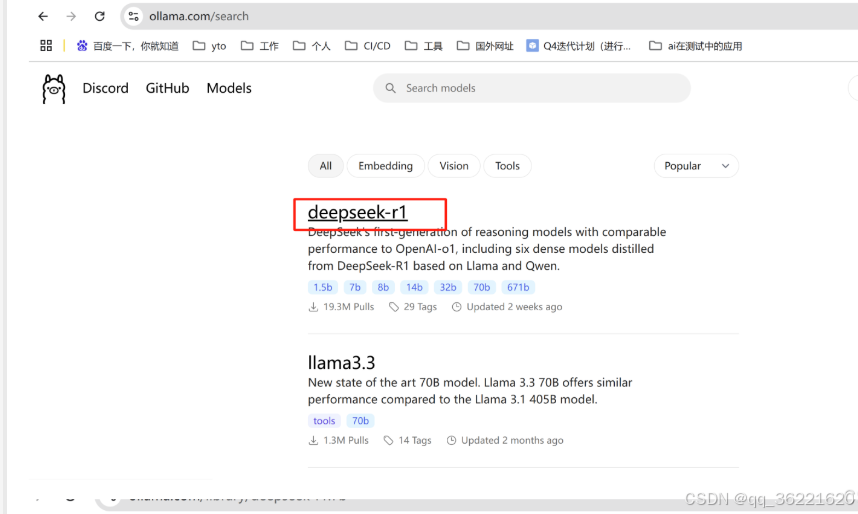The width and height of the screenshot is (858, 514).
Task: Select the Vision filter
Action: (x=454, y=166)
